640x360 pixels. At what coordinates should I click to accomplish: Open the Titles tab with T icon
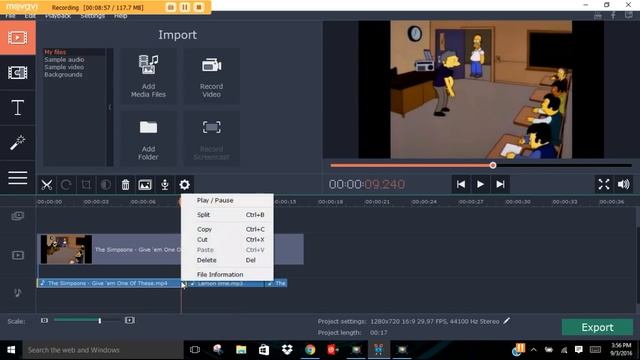(18, 108)
